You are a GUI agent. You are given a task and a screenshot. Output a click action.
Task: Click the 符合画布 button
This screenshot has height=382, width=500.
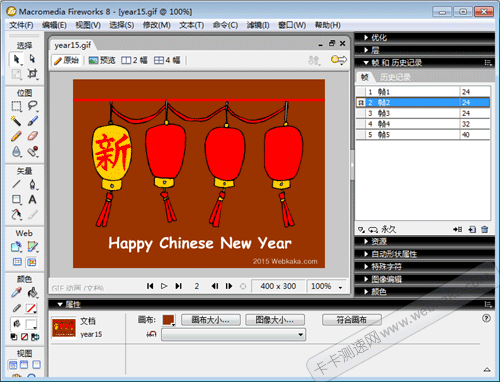coord(352,320)
